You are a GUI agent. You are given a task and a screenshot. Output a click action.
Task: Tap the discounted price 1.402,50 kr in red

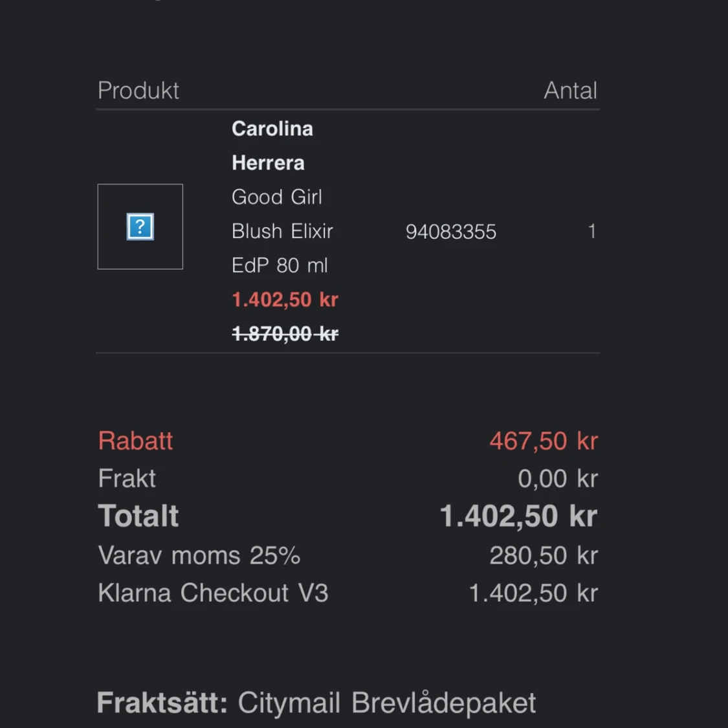pos(285,300)
